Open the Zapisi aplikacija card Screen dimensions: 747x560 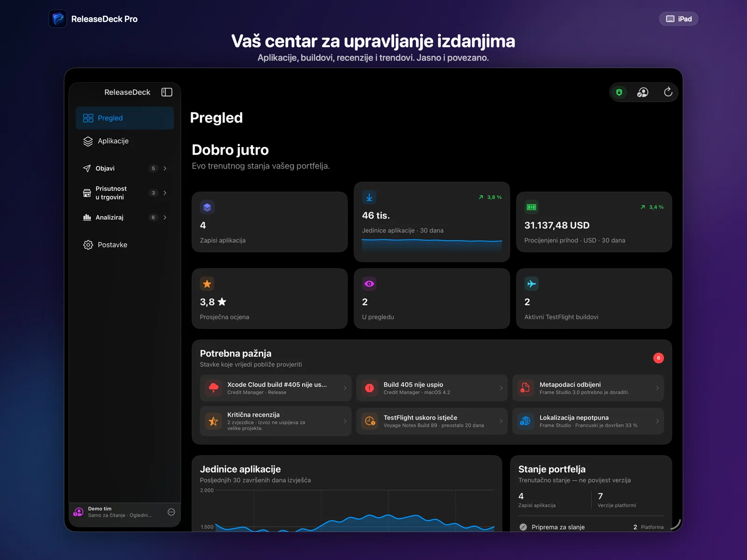[269, 222]
